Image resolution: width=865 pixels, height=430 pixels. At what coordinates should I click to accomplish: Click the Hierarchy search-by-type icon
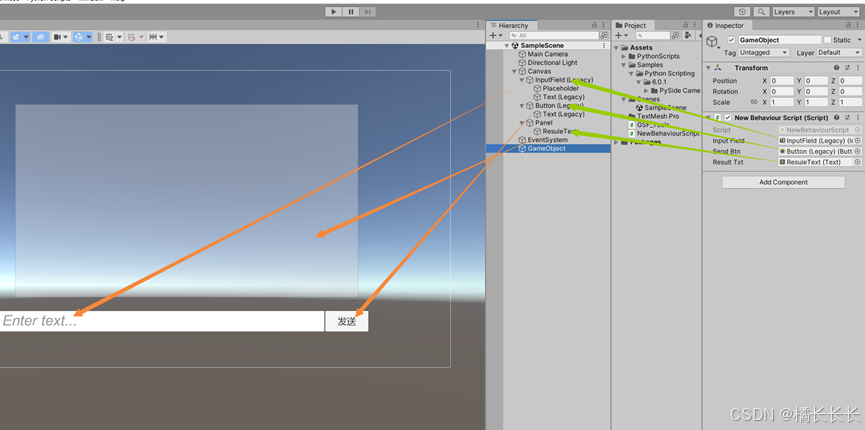(604, 35)
